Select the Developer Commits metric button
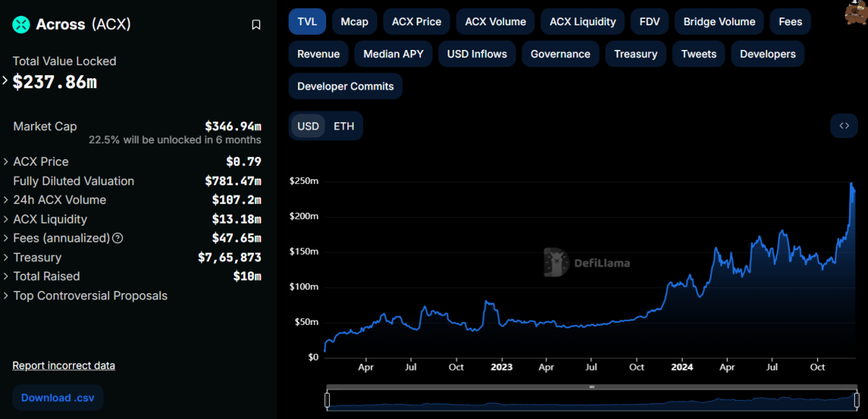This screenshot has height=419, width=868. (346, 86)
